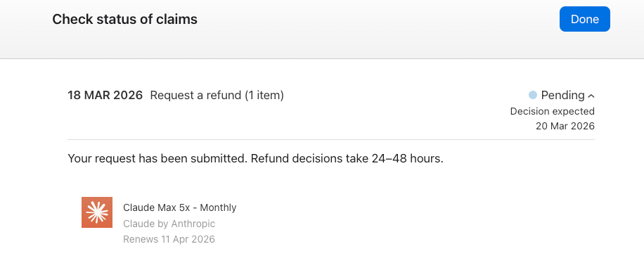Click the word Monthly in the subscription name
The image size is (644, 263).
(x=218, y=207)
